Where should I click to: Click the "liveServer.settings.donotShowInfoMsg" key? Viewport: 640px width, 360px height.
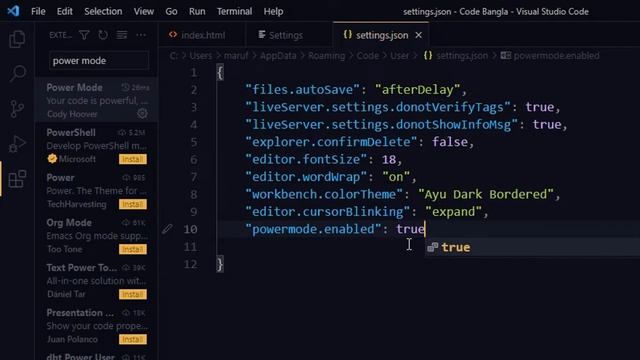[x=381, y=124]
